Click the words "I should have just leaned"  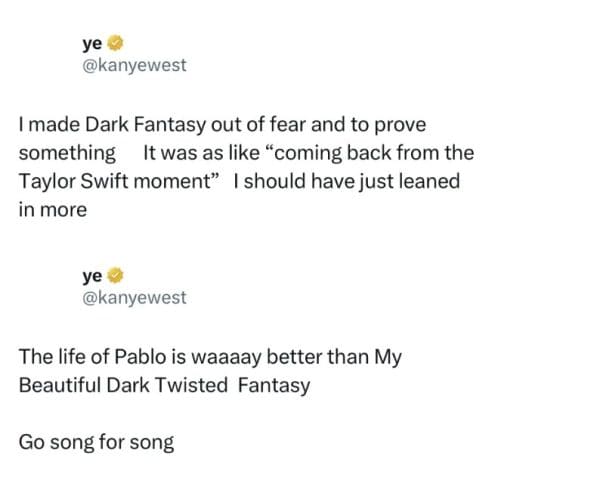(x=345, y=182)
